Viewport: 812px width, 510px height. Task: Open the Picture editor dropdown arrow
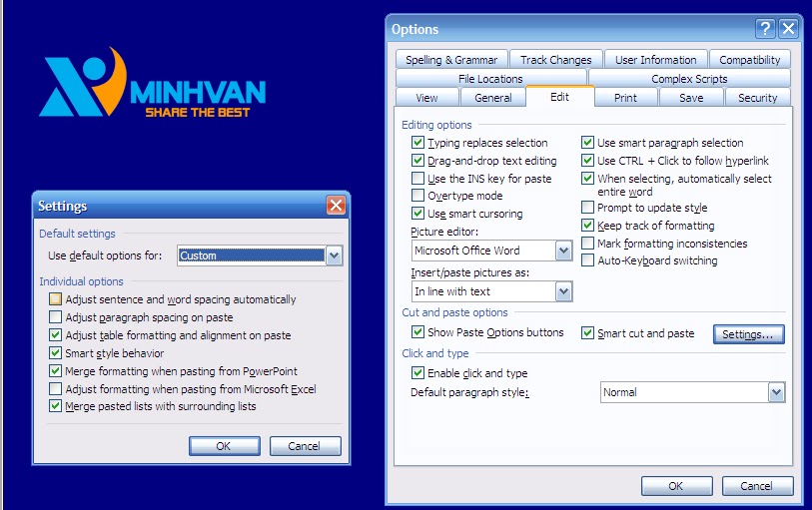563,251
